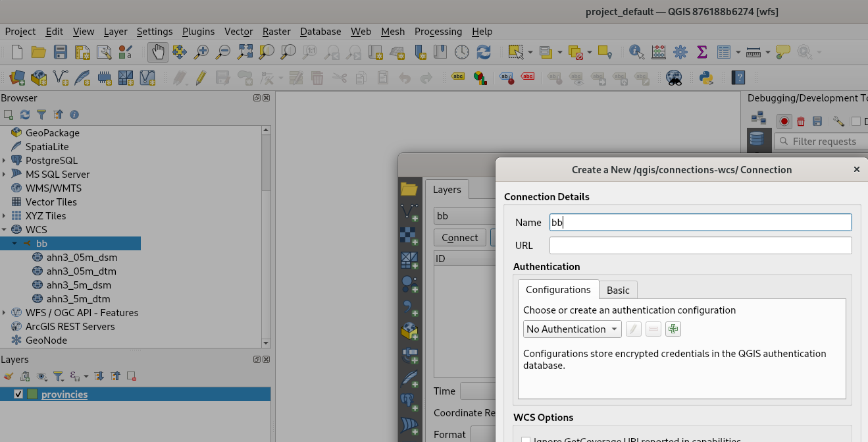Show Statistical Summary sigma icon
Viewport: 868px width, 442px height.
pos(702,52)
